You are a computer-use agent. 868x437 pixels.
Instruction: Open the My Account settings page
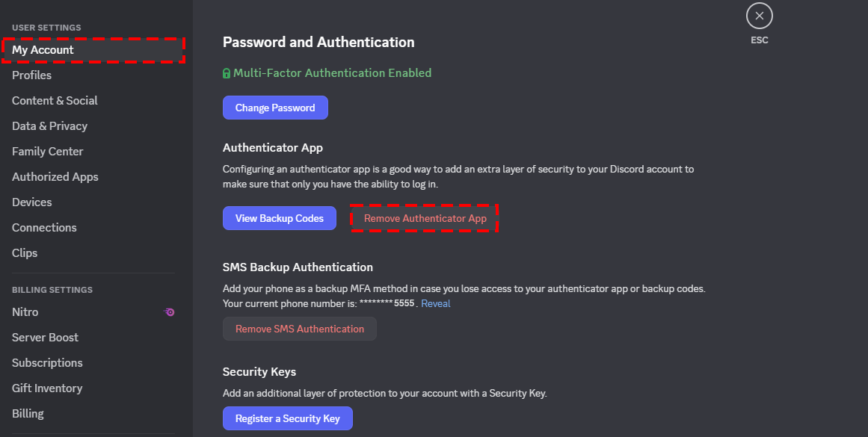pos(93,50)
